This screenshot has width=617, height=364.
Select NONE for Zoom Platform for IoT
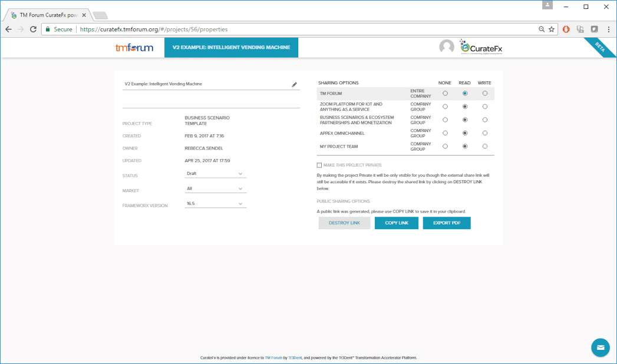pyautogui.click(x=445, y=107)
